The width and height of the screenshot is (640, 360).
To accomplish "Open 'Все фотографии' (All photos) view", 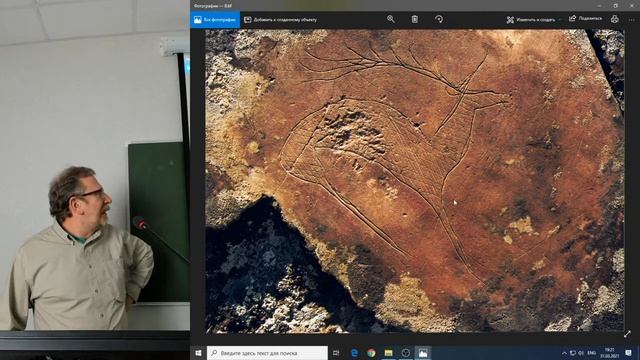I will click(215, 20).
